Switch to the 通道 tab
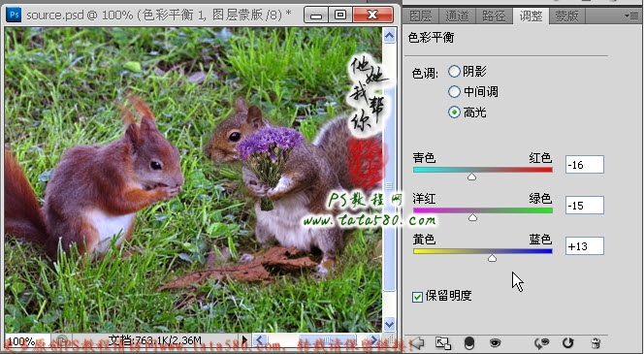Viewport: 644px width, 354px height. (x=457, y=16)
